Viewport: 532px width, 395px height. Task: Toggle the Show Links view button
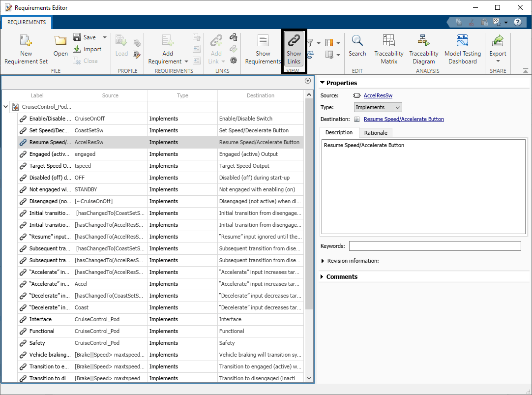[294, 50]
